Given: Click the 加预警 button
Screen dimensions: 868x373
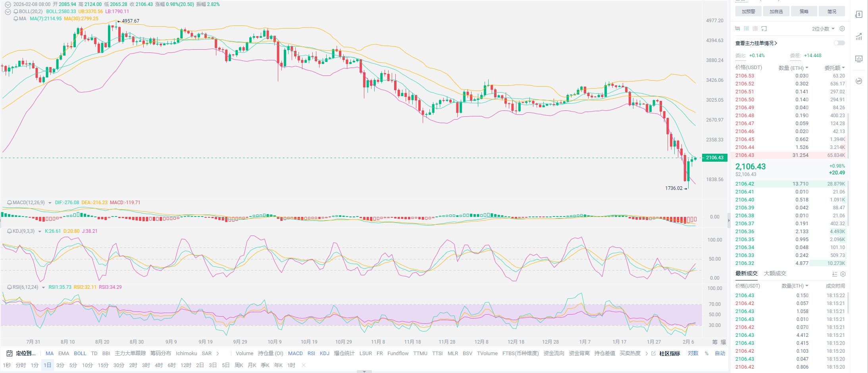Looking at the screenshot, I should pyautogui.click(x=748, y=12).
